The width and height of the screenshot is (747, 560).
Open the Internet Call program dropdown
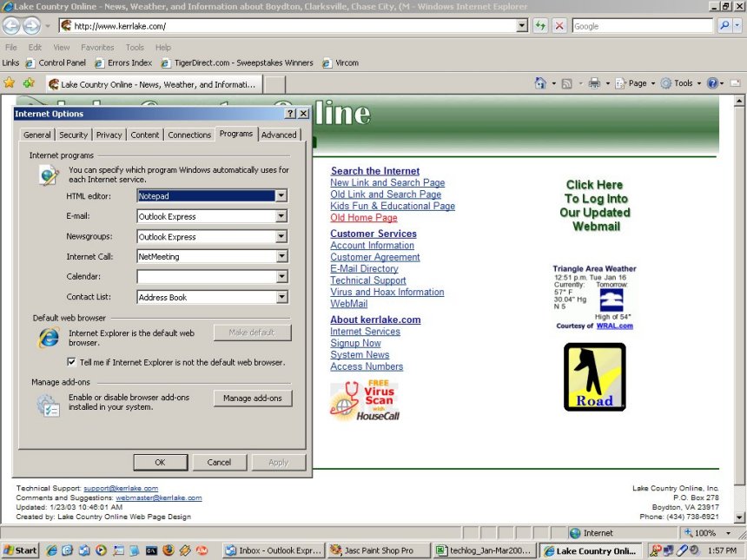281,257
